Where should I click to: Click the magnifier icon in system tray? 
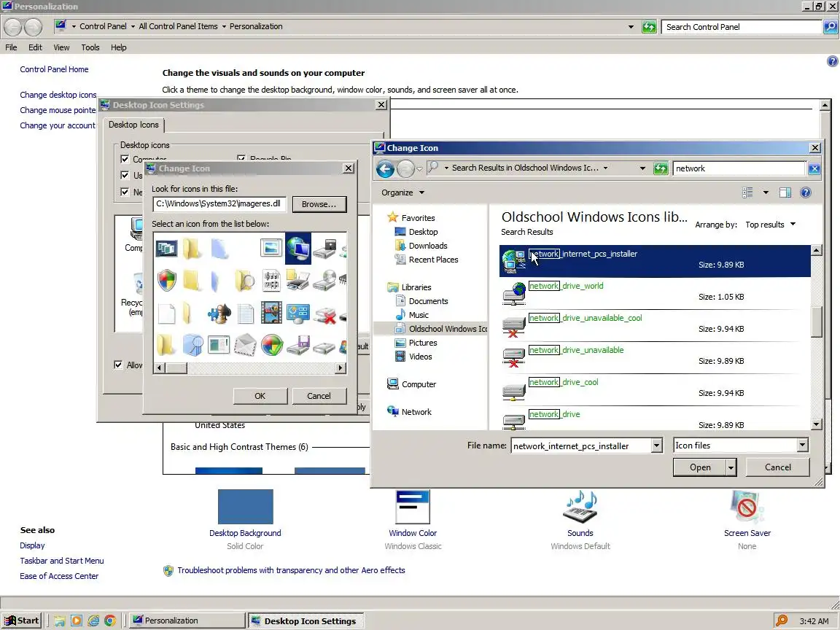(782, 621)
